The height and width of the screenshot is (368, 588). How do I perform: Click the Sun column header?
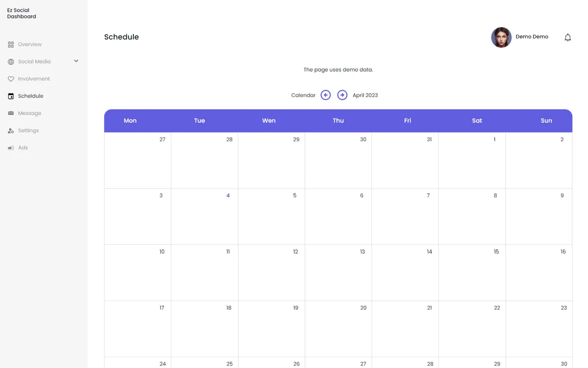(546, 121)
